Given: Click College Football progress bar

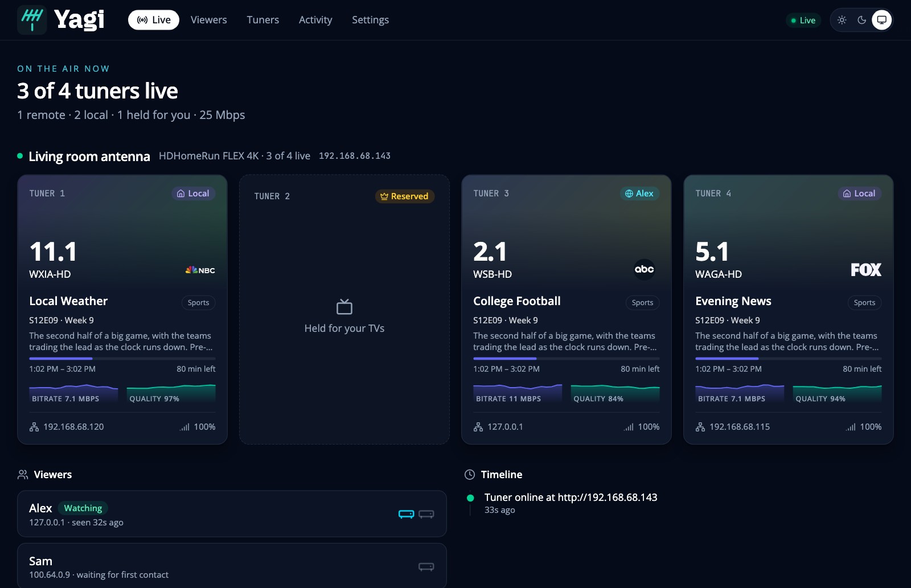Looking at the screenshot, I should click(567, 359).
